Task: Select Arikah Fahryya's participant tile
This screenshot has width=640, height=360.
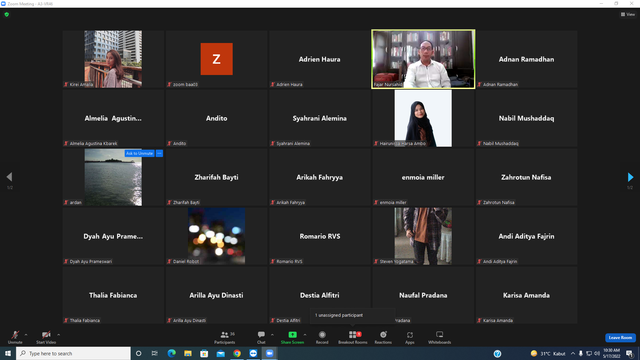Action: [x=320, y=177]
